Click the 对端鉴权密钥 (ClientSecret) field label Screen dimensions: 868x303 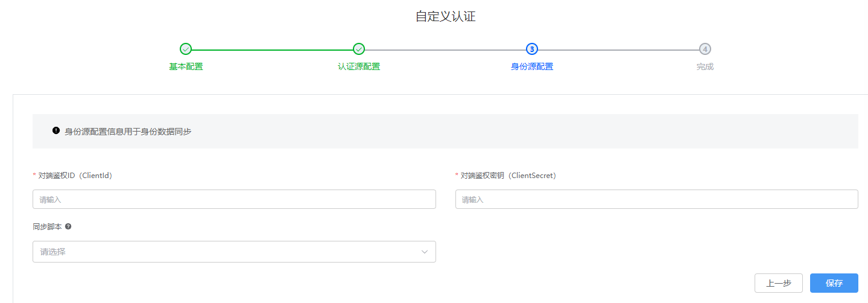(508, 176)
